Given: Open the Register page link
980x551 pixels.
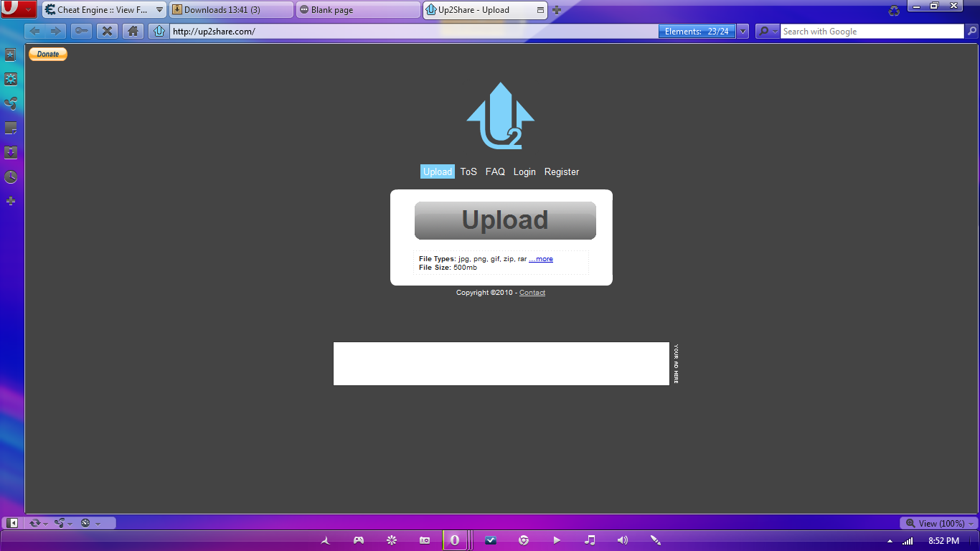Looking at the screenshot, I should (x=561, y=171).
